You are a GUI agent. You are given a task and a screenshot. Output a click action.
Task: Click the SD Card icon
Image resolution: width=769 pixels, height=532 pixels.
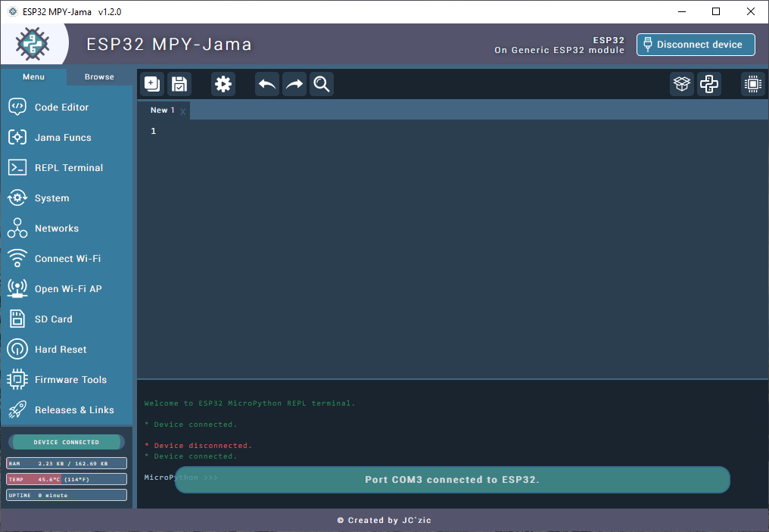(x=17, y=319)
